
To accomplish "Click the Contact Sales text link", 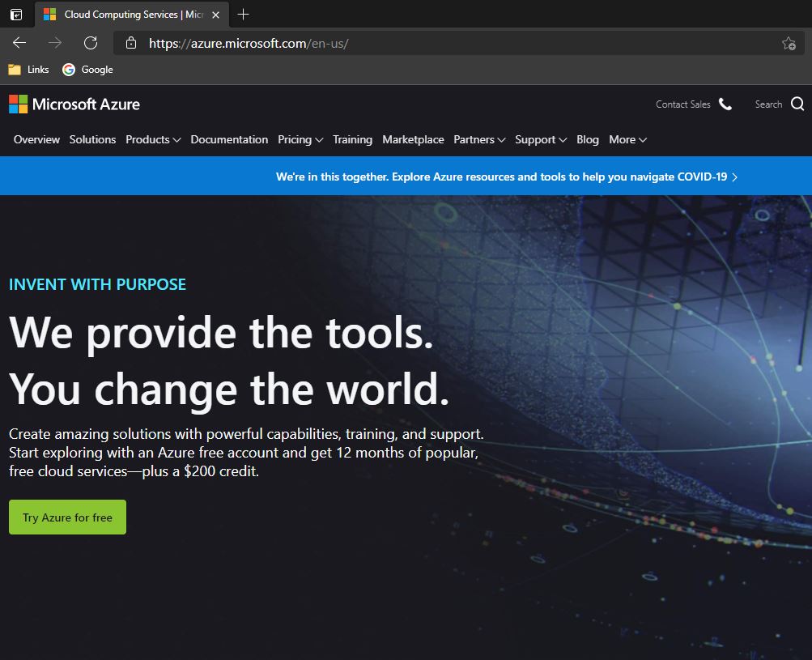I will coord(683,104).
